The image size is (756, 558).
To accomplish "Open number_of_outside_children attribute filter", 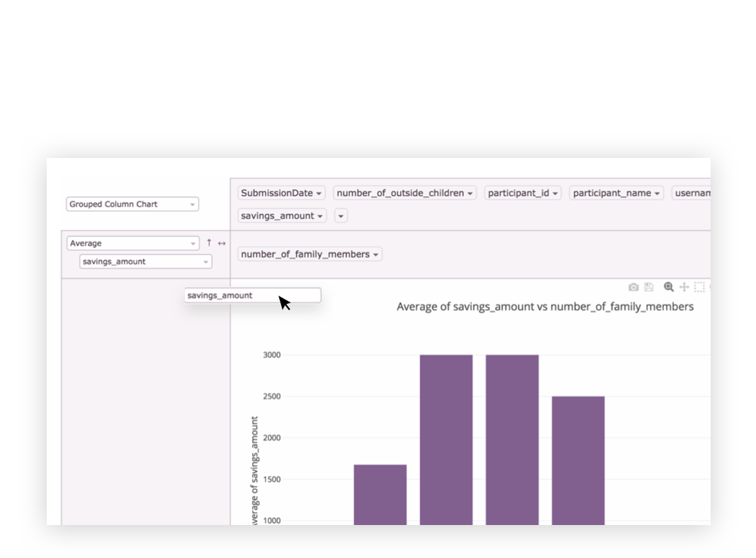I will (405, 193).
